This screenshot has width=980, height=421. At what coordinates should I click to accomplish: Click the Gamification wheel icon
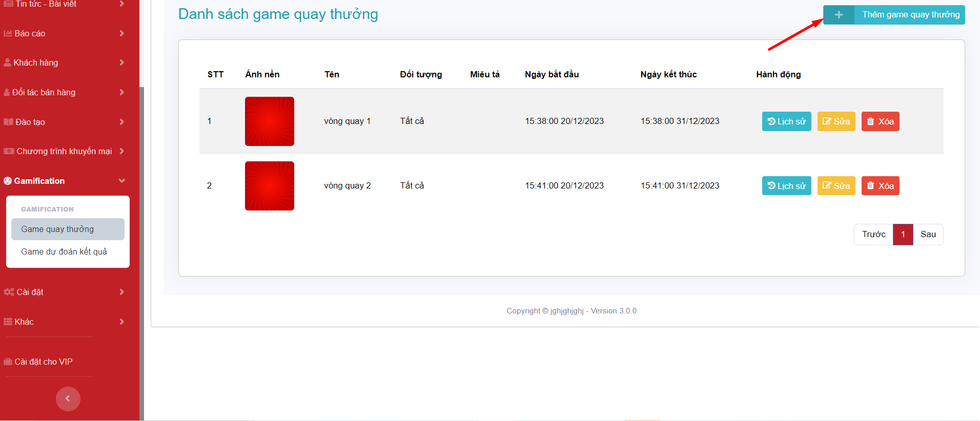pos(8,181)
